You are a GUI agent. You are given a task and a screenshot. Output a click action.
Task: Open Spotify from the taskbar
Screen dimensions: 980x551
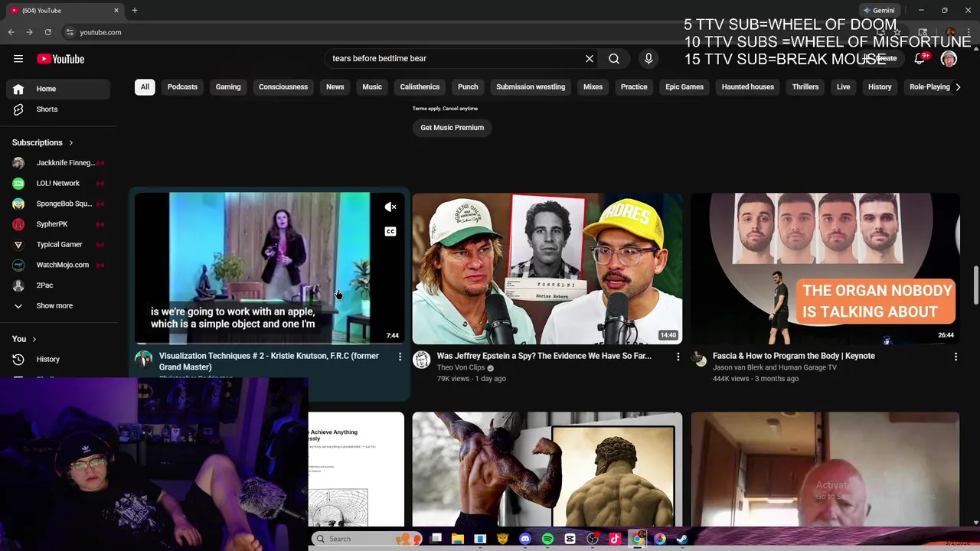pyautogui.click(x=547, y=539)
